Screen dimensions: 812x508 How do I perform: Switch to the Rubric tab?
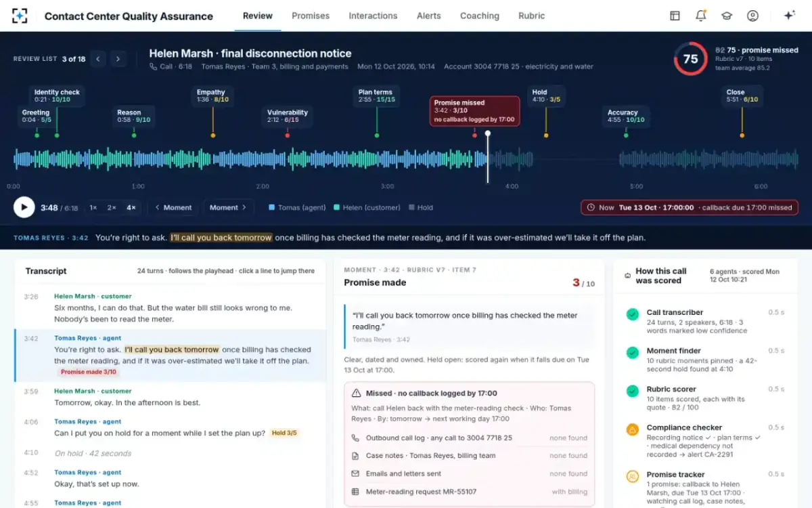[x=532, y=16]
